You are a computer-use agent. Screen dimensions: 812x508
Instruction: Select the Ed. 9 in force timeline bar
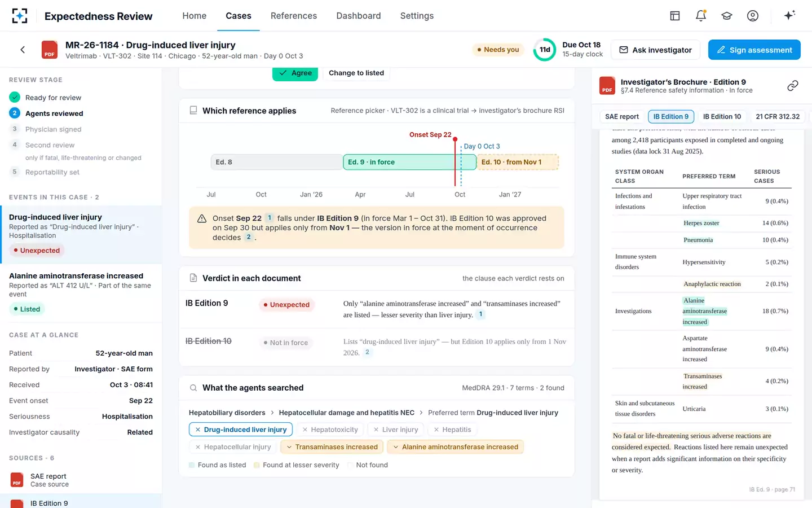[410, 162]
